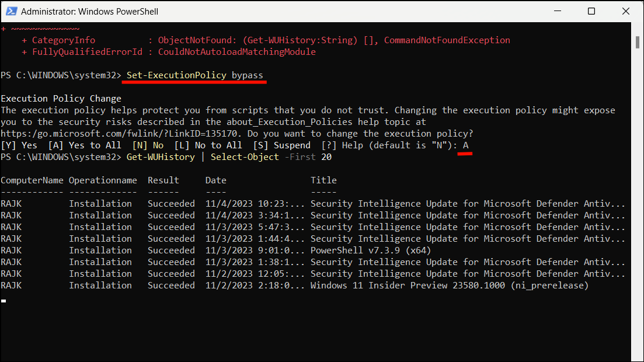Click the blinking cursor at the bottom prompt
This screenshot has width=644, height=362.
click(x=4, y=300)
